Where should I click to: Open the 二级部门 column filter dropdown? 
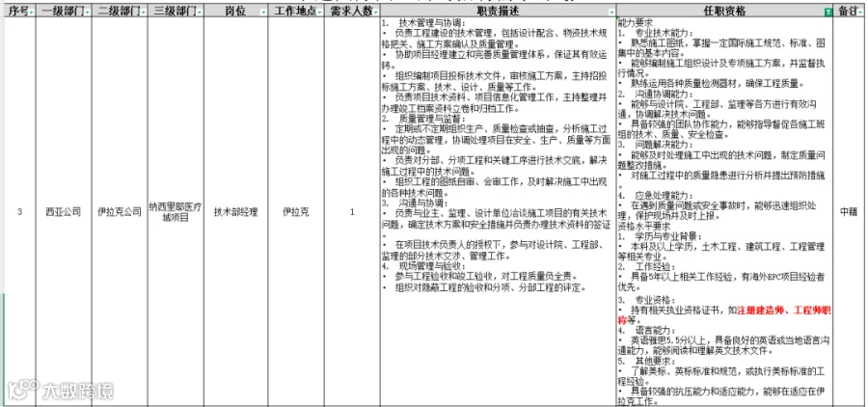click(144, 13)
